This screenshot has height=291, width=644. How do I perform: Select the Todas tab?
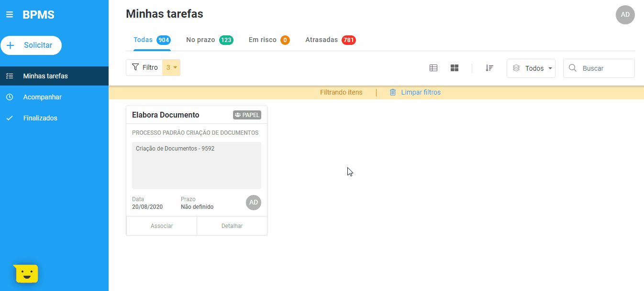tap(152, 40)
